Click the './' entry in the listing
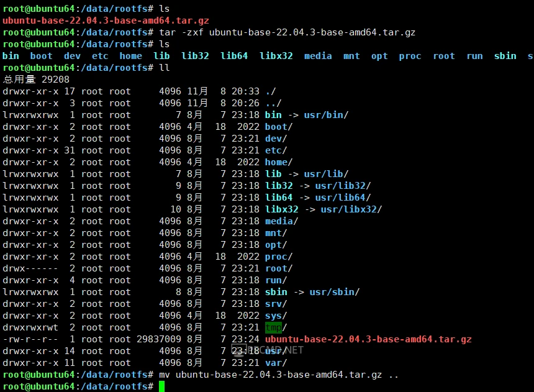Screen dimensions: 534x392 click(x=271, y=91)
